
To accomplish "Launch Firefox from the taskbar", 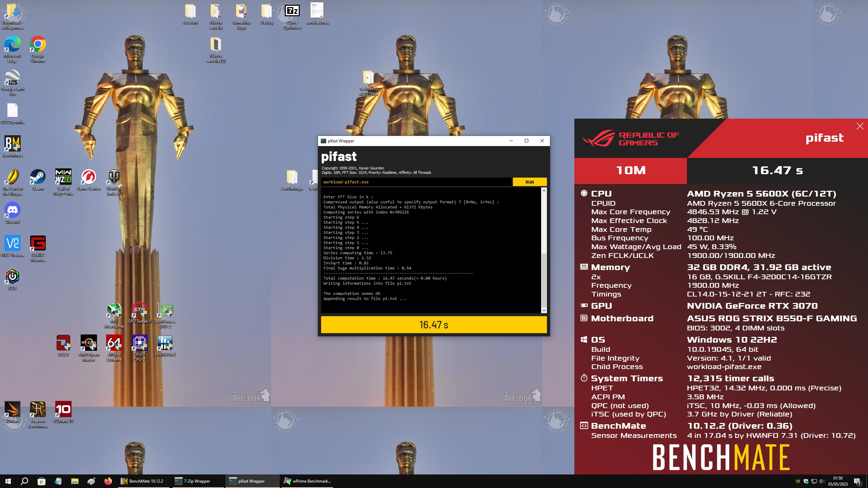I will point(108,481).
